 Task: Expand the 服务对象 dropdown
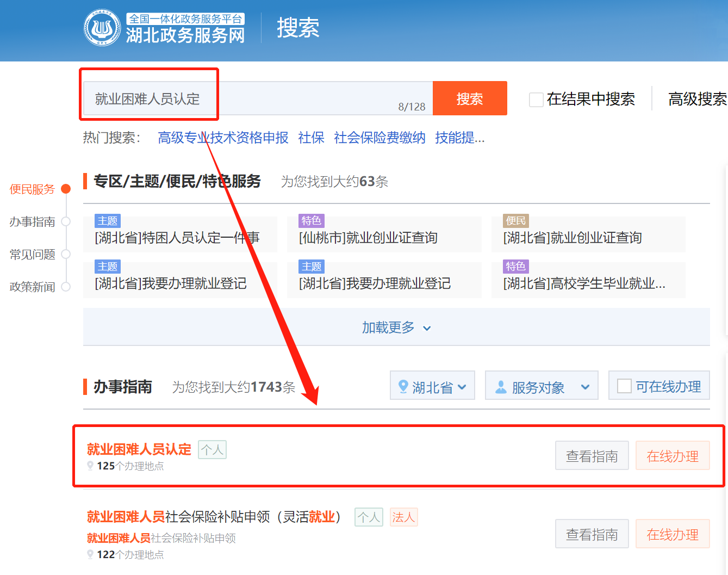point(541,386)
